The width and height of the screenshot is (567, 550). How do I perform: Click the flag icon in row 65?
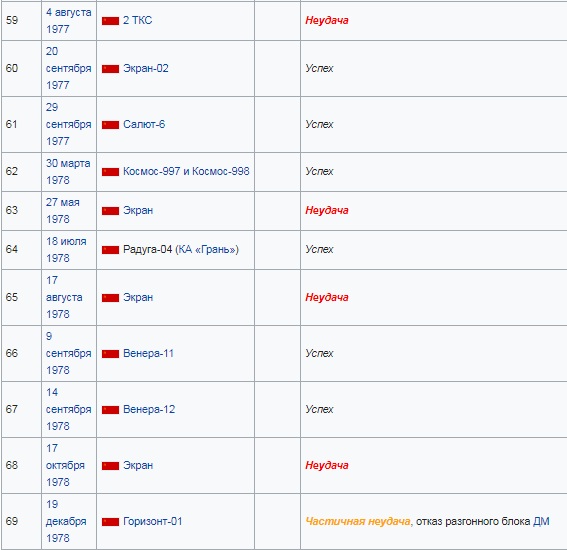coord(110,298)
